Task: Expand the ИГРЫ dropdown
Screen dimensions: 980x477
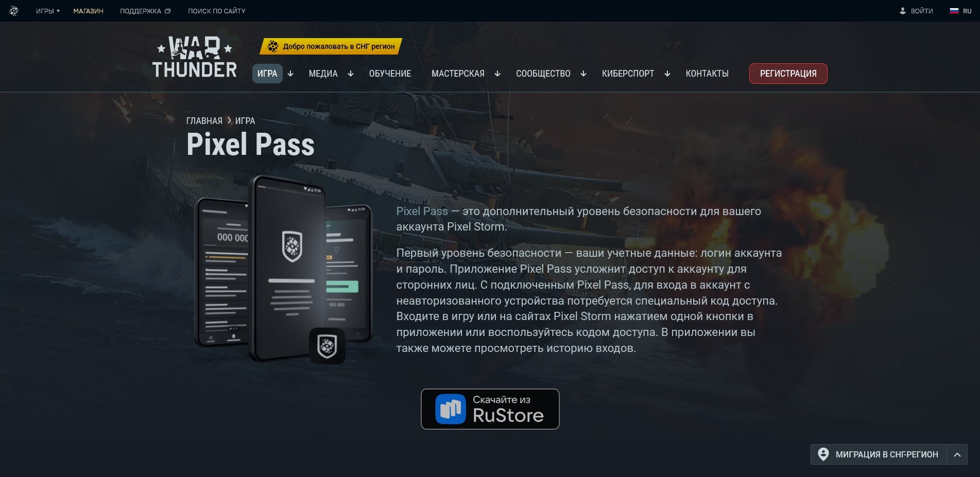Action: click(47, 10)
